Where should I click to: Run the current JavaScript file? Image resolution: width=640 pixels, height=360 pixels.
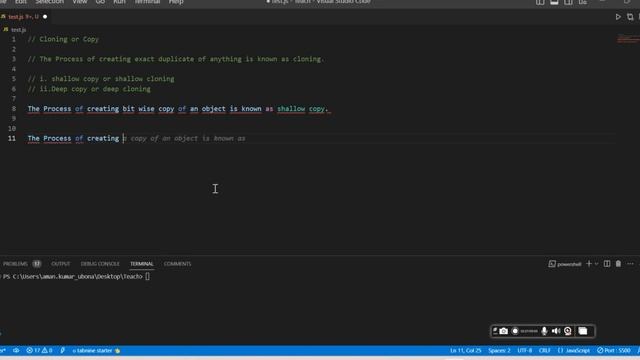[618, 17]
